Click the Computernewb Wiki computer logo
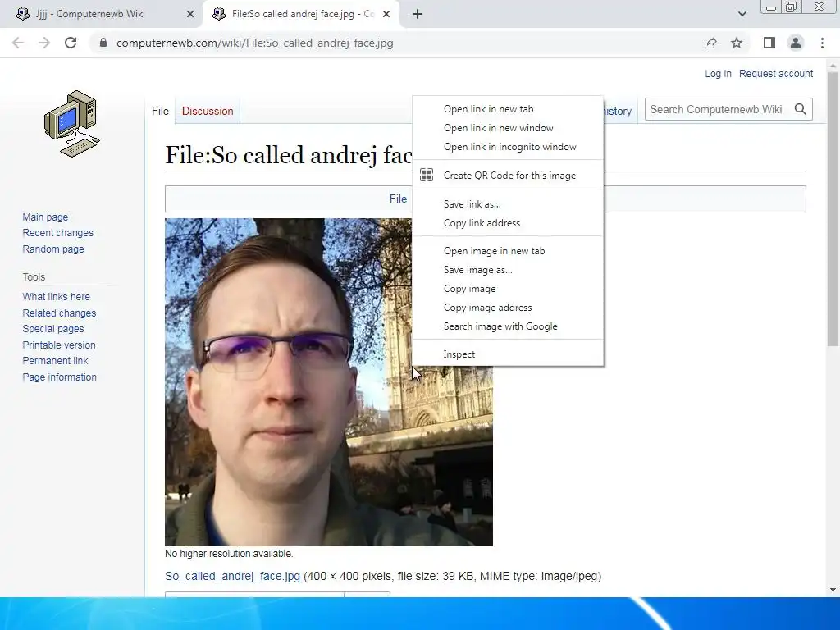Screen dimensions: 840x630 pyautogui.click(x=71, y=123)
